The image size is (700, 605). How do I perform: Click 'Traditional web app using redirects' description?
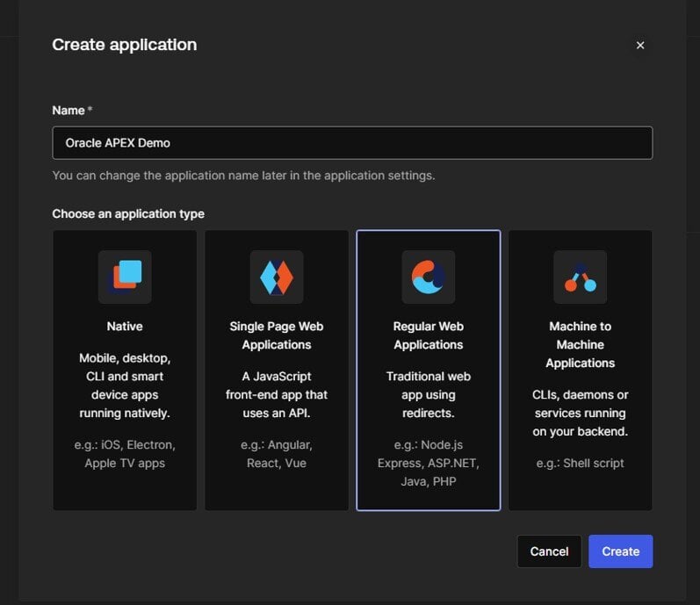tap(428, 395)
